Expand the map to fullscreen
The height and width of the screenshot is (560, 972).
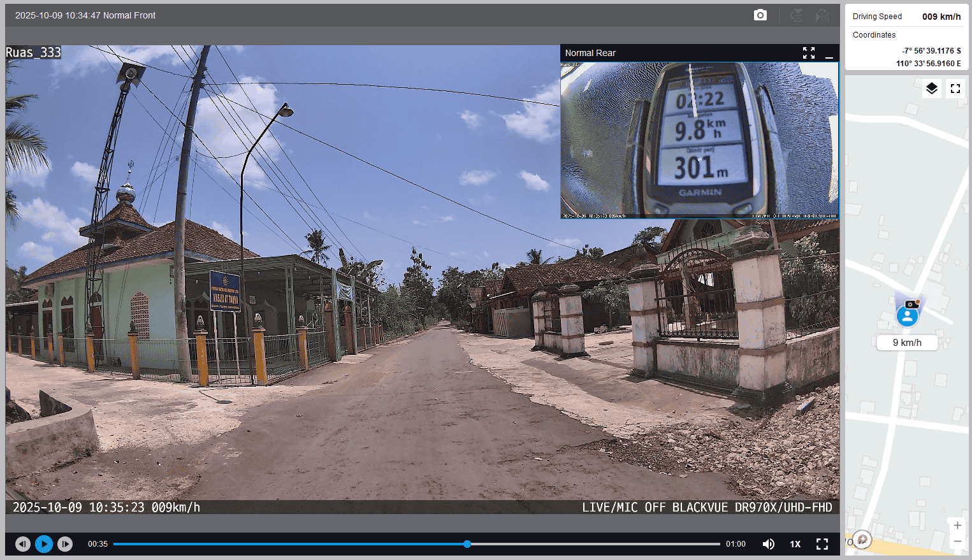(955, 89)
